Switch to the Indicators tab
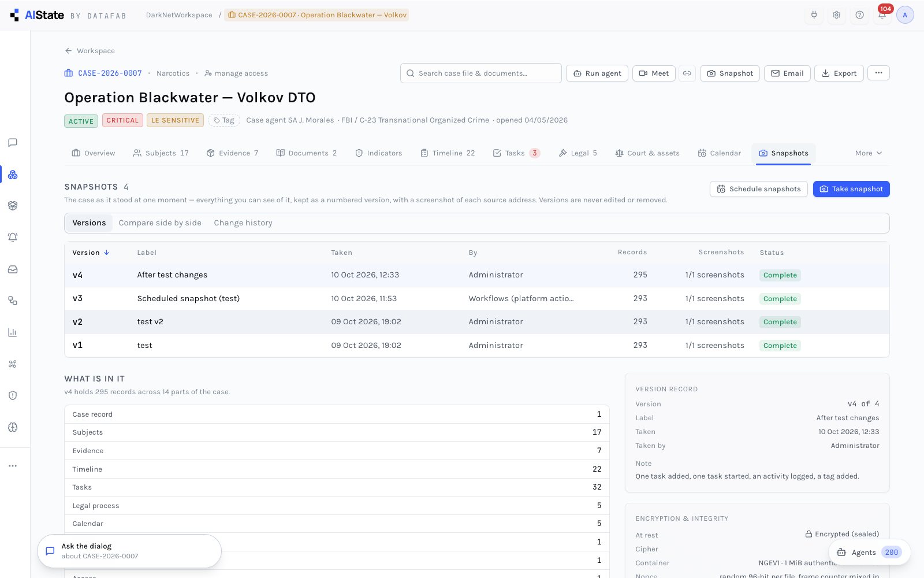Viewport: 924px width, 578px height. point(379,153)
